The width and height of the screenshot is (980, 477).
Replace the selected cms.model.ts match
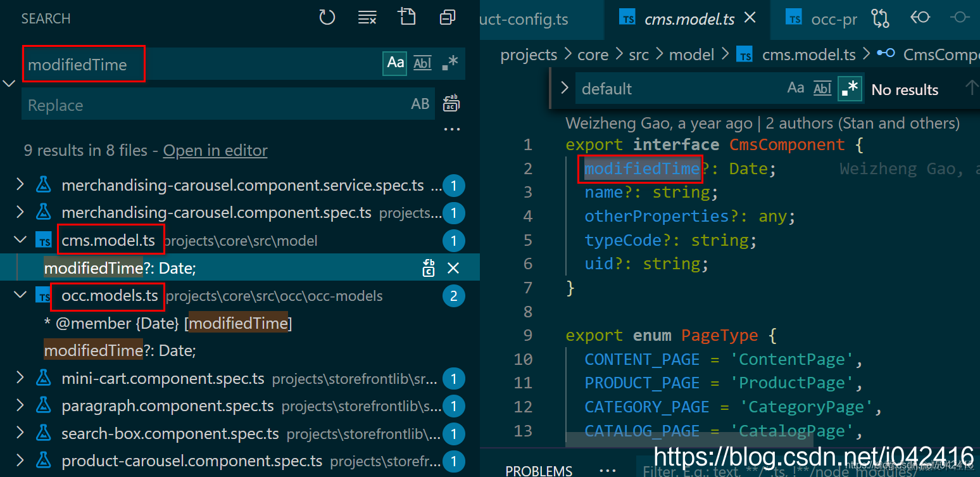(x=429, y=268)
